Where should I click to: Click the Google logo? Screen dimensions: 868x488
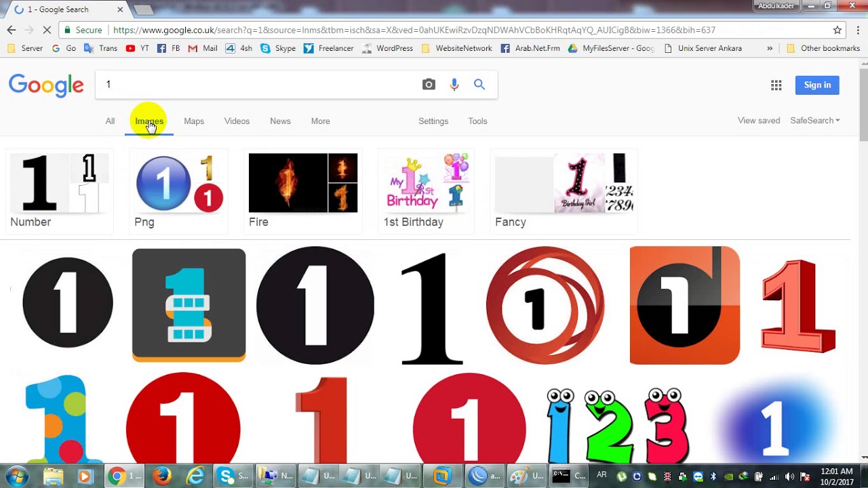pyautogui.click(x=46, y=85)
